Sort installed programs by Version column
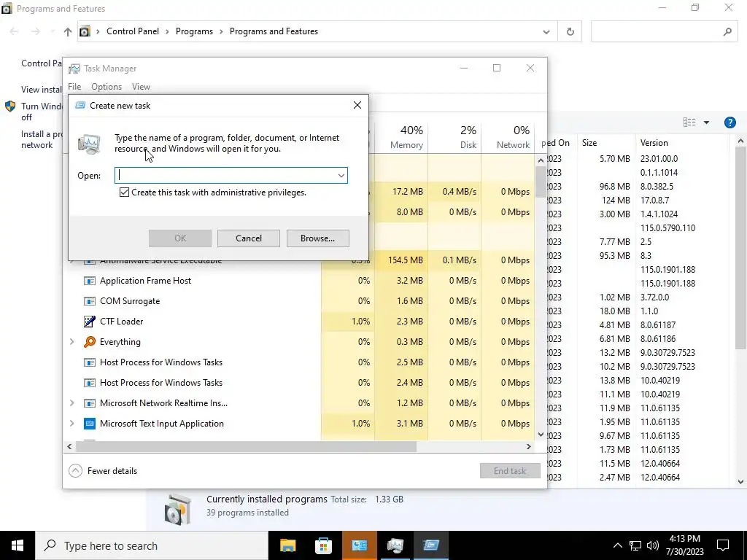The width and height of the screenshot is (747, 560). (682, 143)
